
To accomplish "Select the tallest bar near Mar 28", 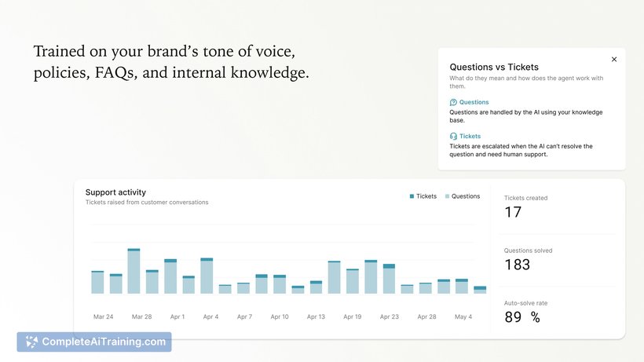I will (134, 272).
